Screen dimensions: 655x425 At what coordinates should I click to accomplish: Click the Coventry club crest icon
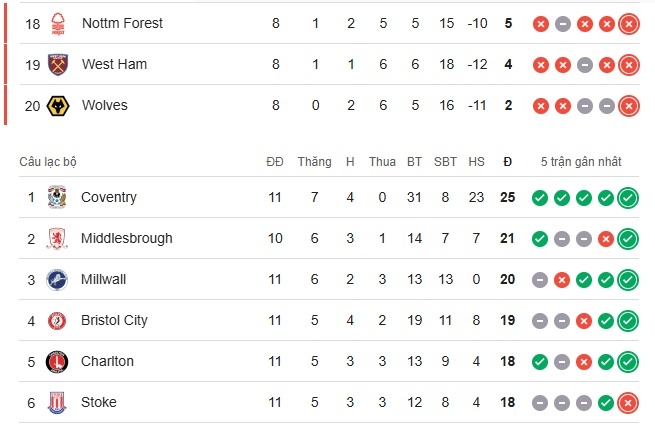coord(57,197)
